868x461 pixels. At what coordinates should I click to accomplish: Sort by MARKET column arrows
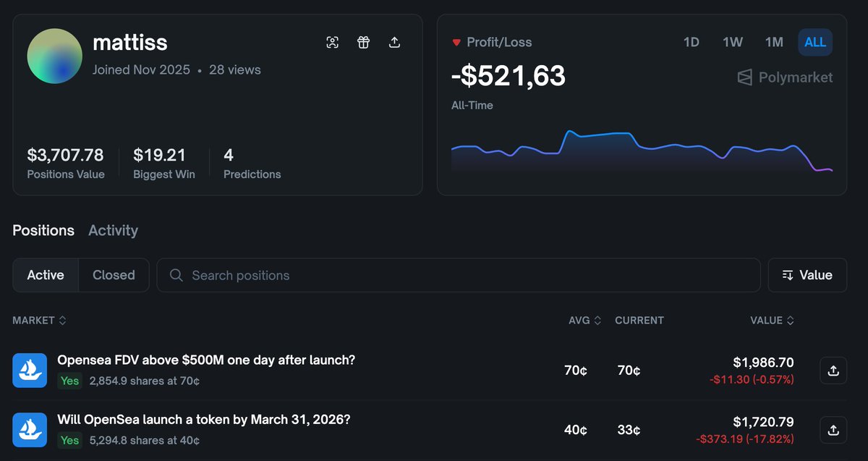click(63, 320)
